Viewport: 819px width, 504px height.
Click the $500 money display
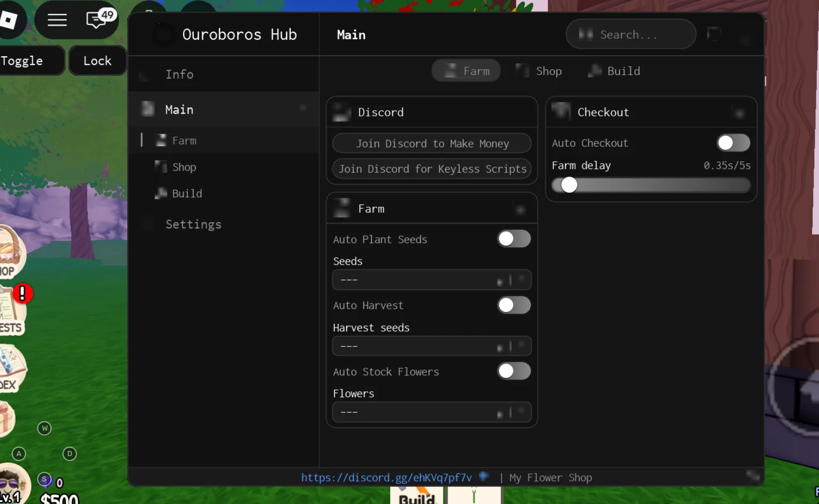tap(60, 499)
